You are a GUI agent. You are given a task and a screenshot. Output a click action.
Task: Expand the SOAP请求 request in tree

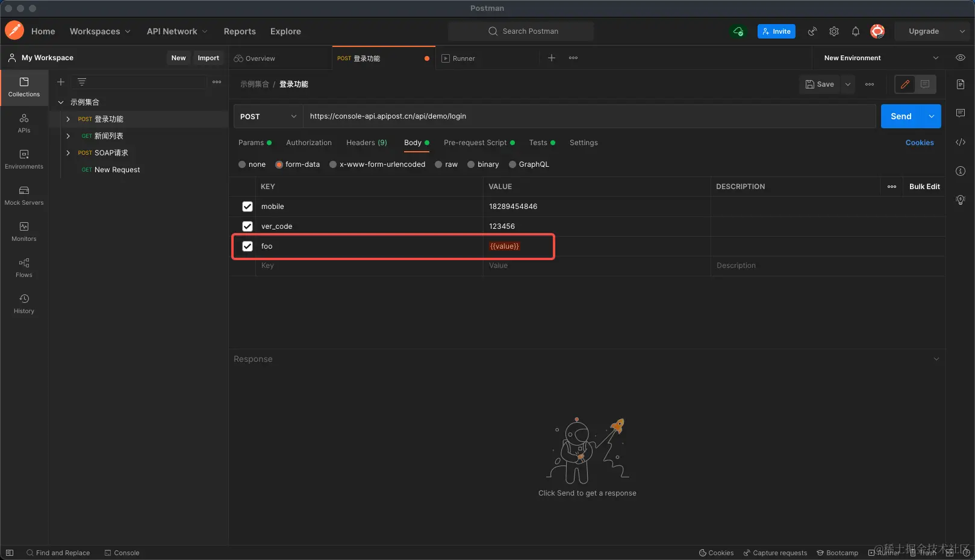68,153
